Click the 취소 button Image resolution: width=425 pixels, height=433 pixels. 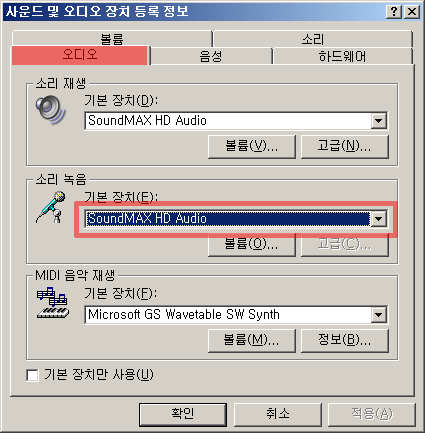278,414
